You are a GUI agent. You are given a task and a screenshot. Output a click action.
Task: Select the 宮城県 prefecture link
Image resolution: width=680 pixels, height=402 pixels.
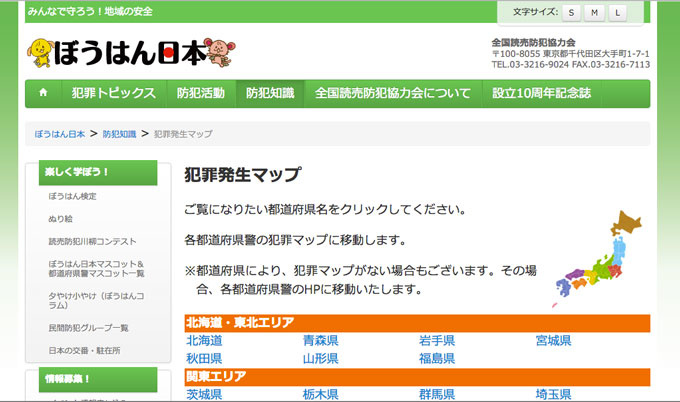[x=553, y=340]
